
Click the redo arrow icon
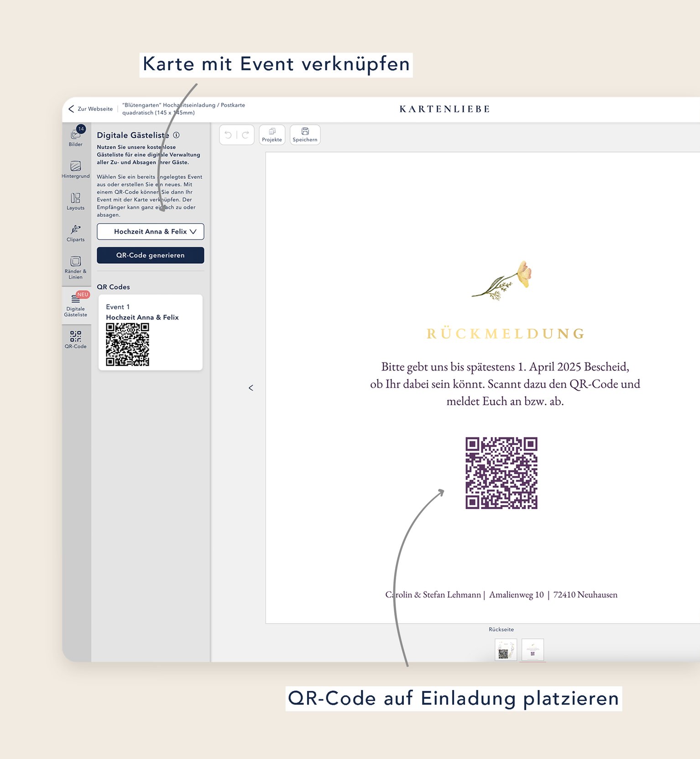point(246,135)
